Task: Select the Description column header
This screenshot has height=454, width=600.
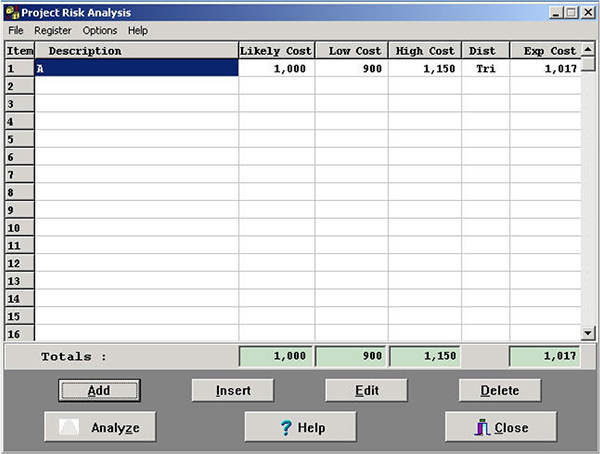Action: (136, 51)
